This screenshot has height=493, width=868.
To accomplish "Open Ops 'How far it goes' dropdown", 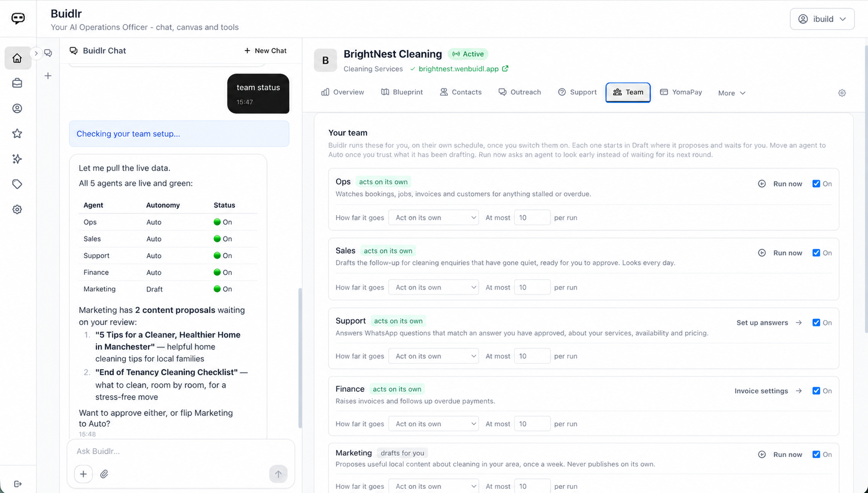I will [434, 218].
